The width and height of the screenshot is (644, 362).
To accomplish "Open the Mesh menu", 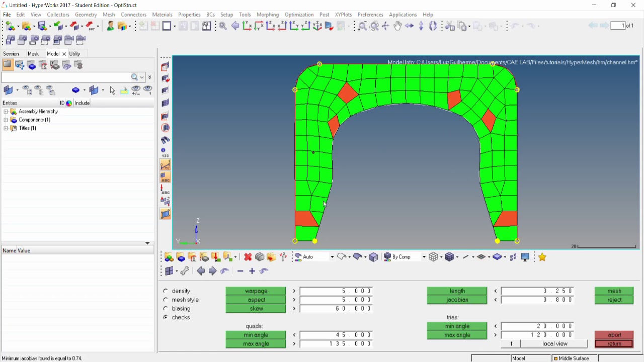I will coord(109,15).
